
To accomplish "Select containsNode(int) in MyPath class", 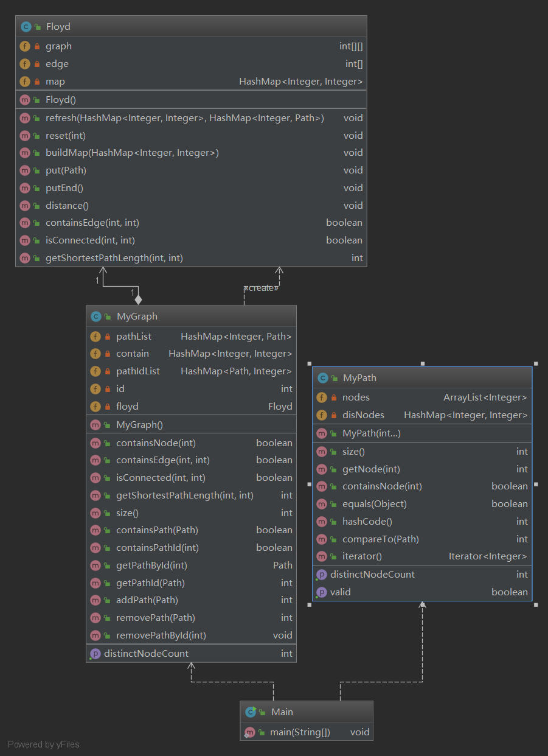I will pos(422,486).
